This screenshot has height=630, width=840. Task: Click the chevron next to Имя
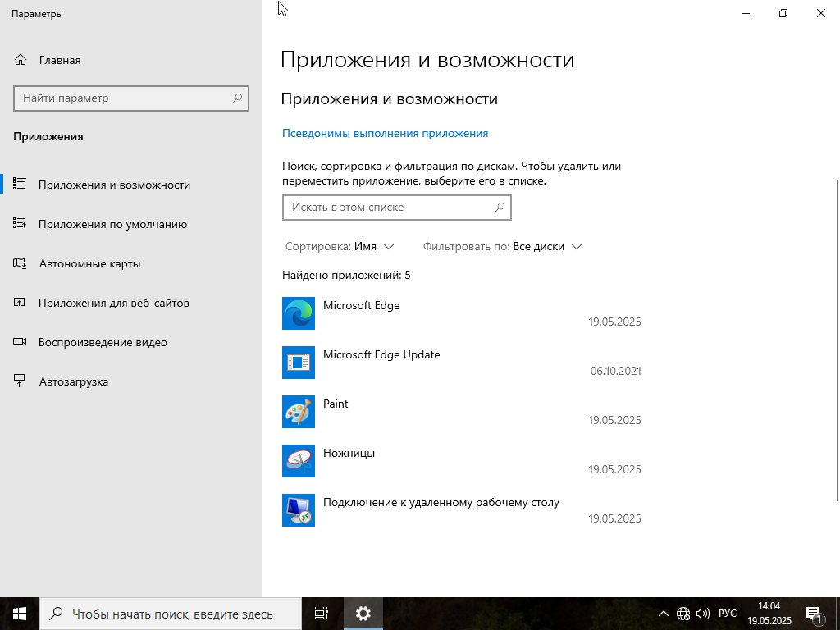[389, 247]
